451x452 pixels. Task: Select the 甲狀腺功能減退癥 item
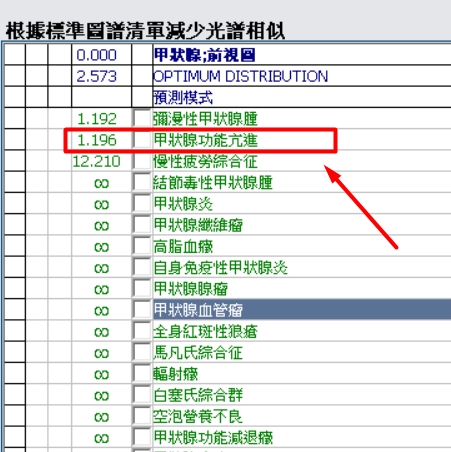coord(213,438)
